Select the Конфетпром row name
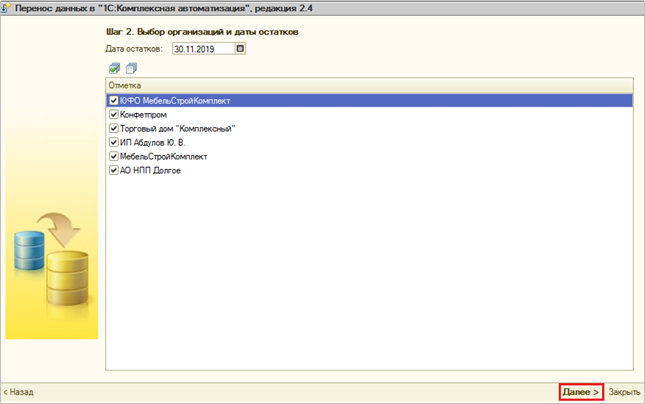The height and width of the screenshot is (404, 645). tap(143, 115)
